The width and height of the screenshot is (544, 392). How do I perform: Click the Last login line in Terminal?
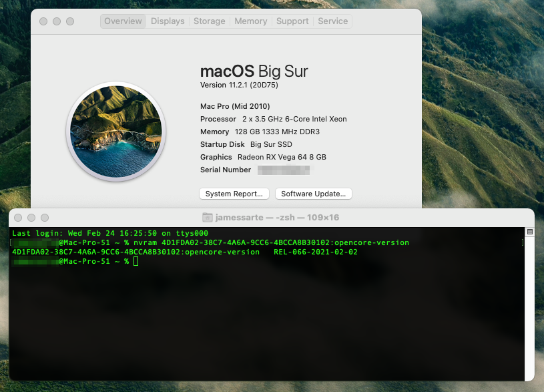110,233
